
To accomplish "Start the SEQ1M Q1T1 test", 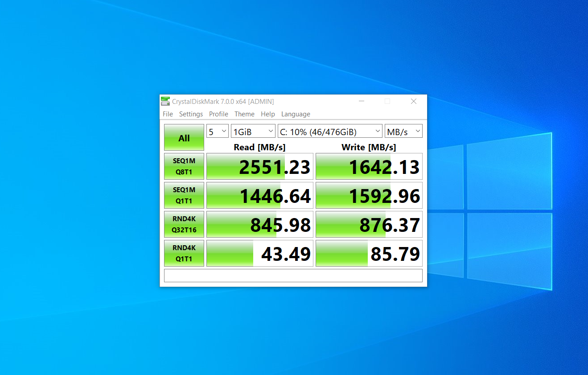I will [184, 195].
